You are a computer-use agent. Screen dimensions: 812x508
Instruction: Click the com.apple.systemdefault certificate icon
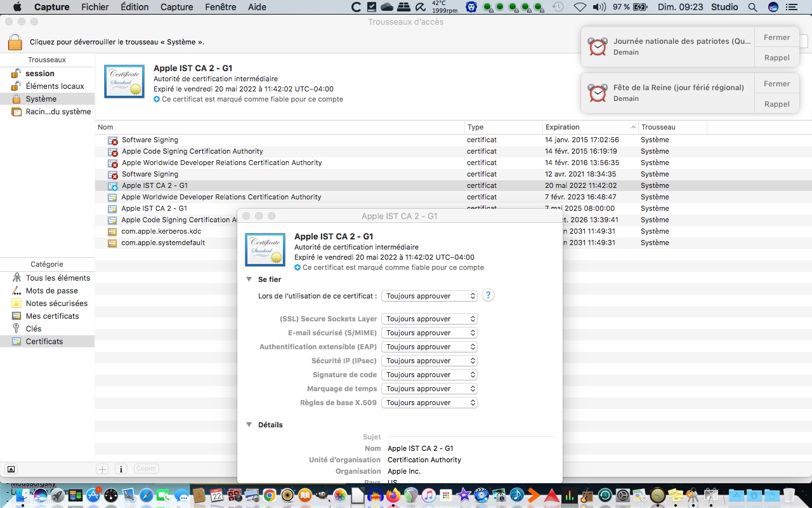tap(112, 243)
